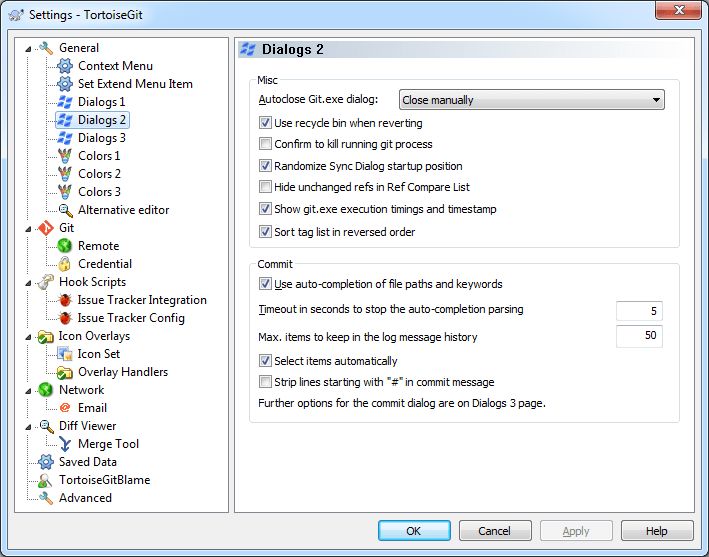Click the Colors 1 palette icon
The width and height of the screenshot is (709, 557).
click(65, 156)
